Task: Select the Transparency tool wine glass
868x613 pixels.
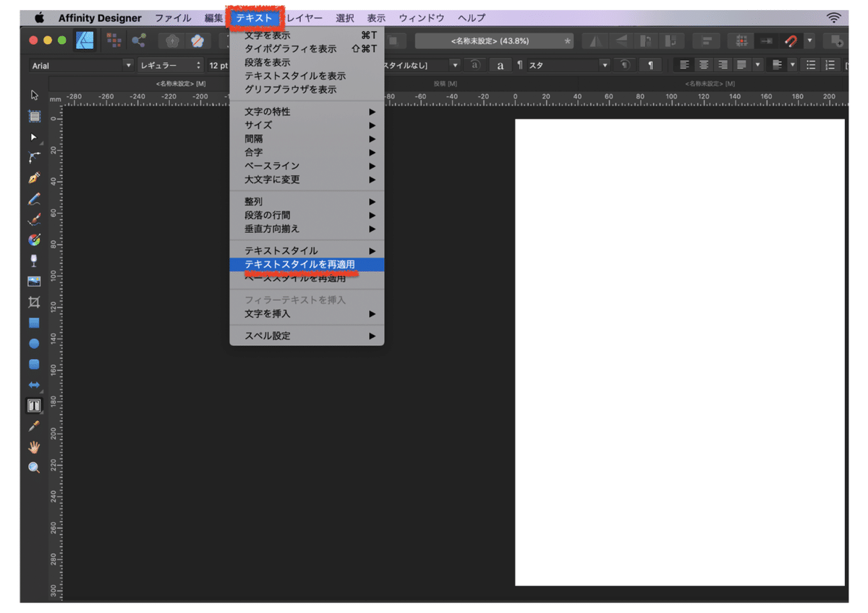Action: coord(34,261)
